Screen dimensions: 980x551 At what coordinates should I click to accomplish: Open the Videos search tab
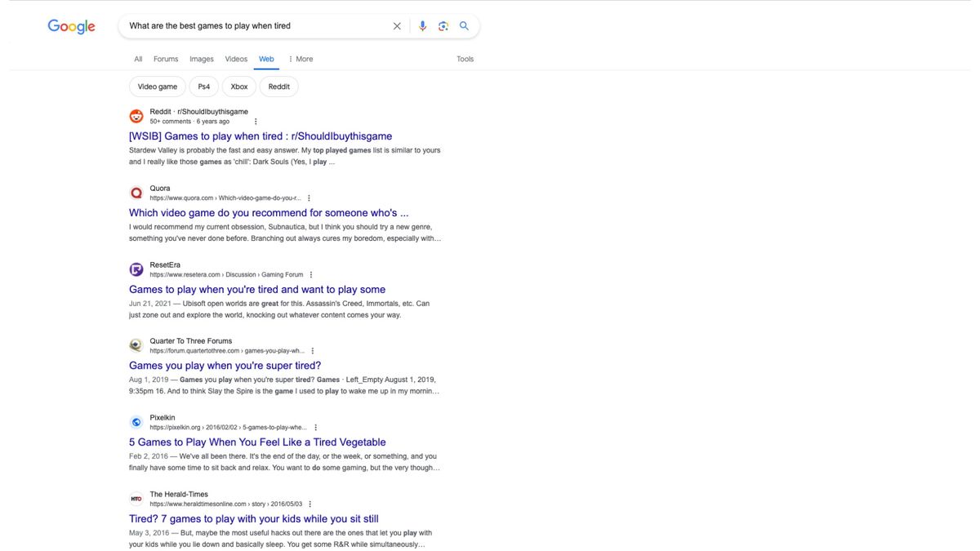[236, 59]
